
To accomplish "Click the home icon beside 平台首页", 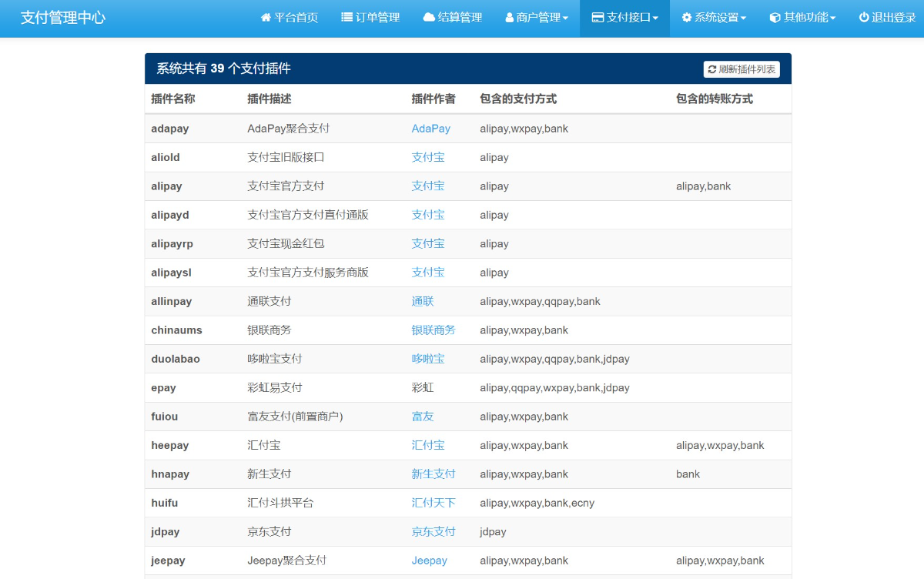I will tap(266, 18).
